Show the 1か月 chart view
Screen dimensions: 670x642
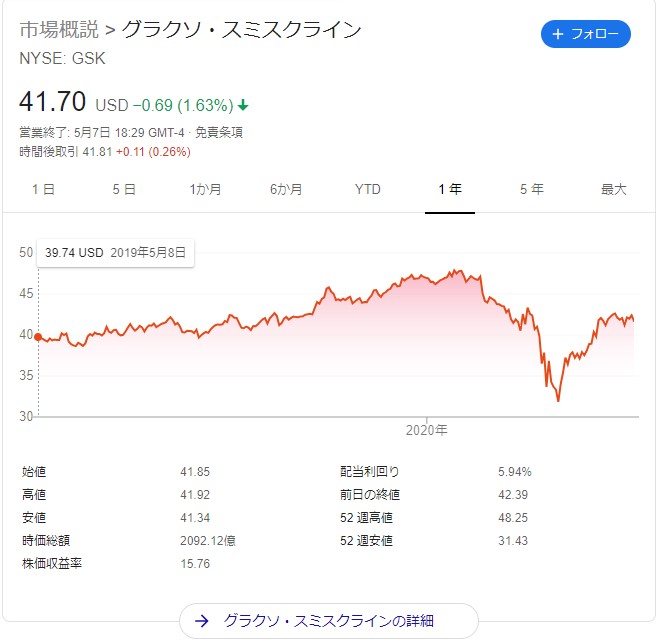pyautogui.click(x=205, y=189)
